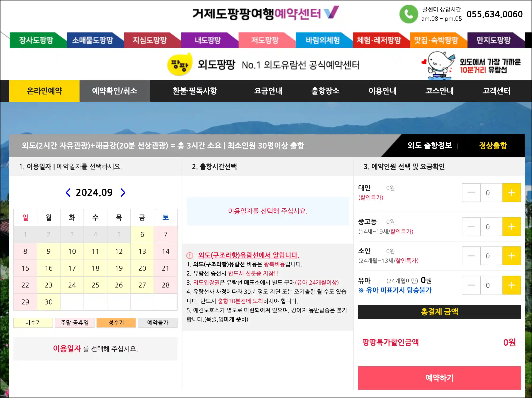The height and width of the screenshot is (398, 532).
Task: Open 코스안내 menu
Action: click(x=439, y=91)
